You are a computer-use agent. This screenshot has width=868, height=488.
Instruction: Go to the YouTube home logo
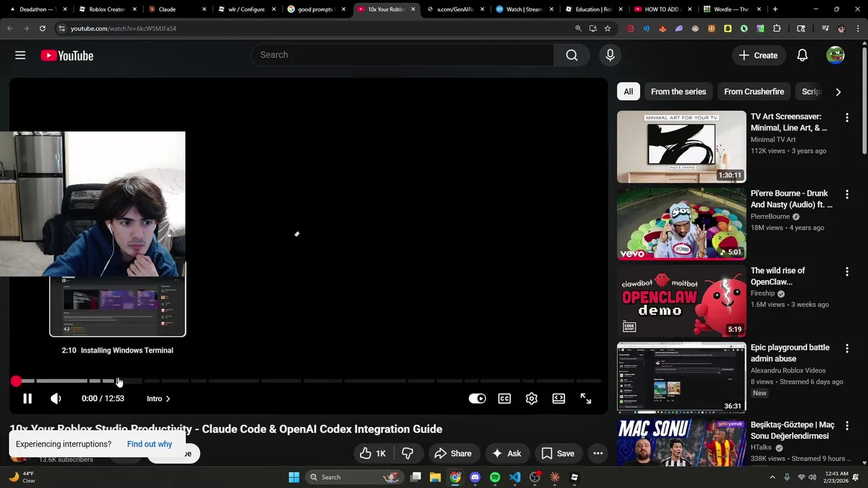pos(66,56)
